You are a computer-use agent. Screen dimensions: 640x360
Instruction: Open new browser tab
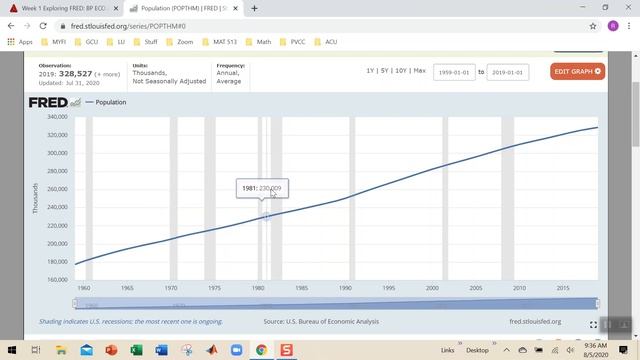click(x=254, y=8)
